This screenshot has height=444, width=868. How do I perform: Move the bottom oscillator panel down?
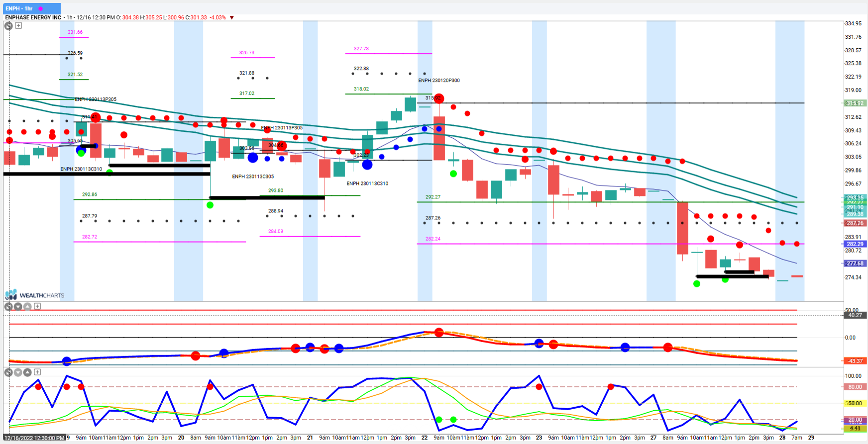click(18, 372)
